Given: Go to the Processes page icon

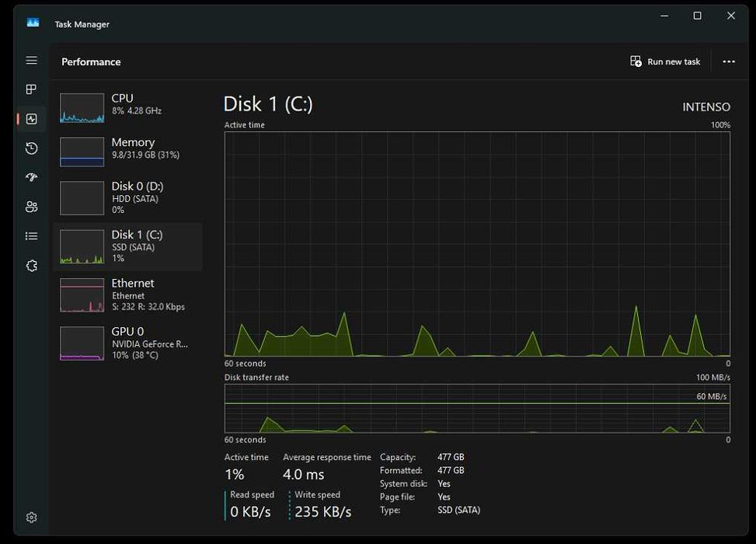Looking at the screenshot, I should [x=31, y=89].
